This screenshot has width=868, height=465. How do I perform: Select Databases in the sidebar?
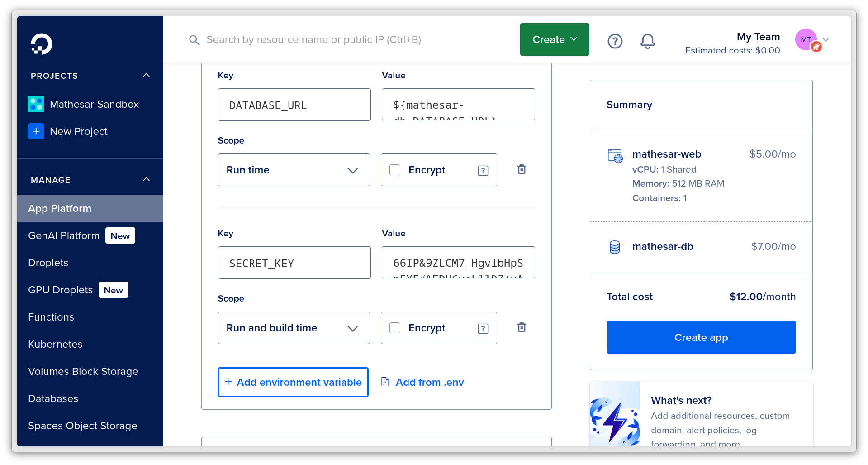click(53, 398)
